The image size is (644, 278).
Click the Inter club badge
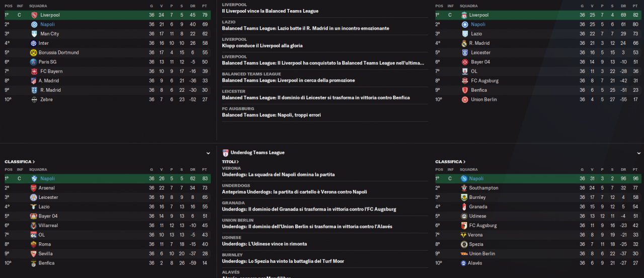click(x=34, y=43)
